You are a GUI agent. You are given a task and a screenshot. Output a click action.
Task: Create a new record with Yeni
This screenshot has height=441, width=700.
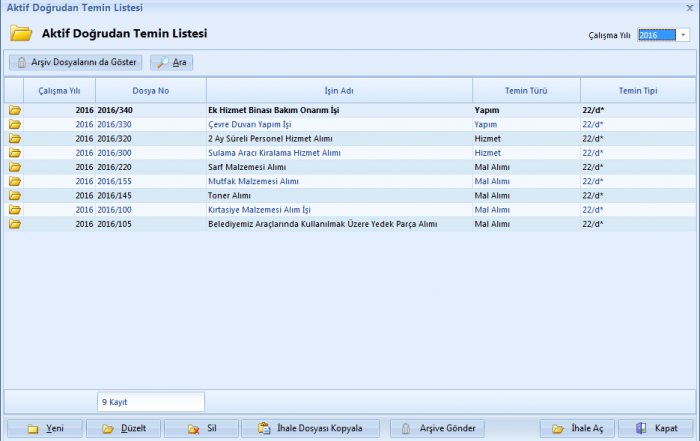pos(45,428)
